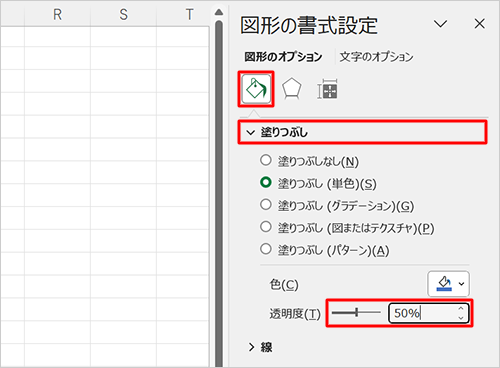Select 塗りつぶし (グラデーション)(G) radio button
500x368 pixels.
[266, 204]
